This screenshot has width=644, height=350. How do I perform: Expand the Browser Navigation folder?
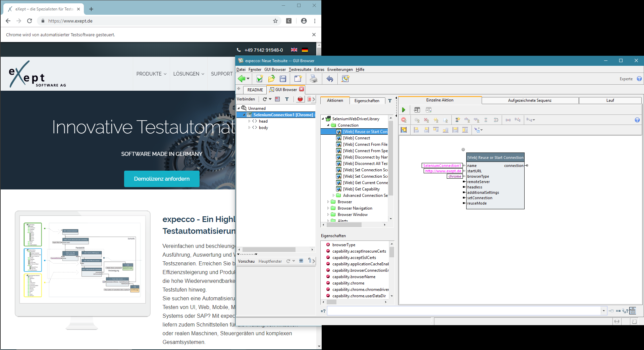point(328,208)
